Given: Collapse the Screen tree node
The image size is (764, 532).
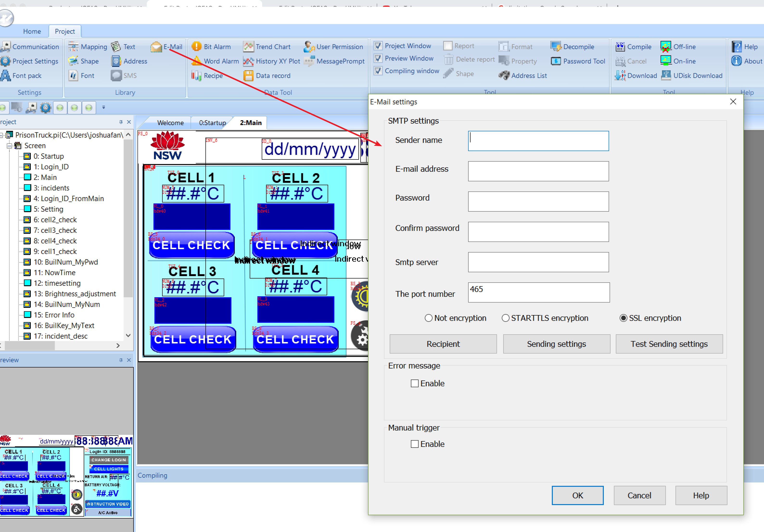Looking at the screenshot, I should (9, 146).
